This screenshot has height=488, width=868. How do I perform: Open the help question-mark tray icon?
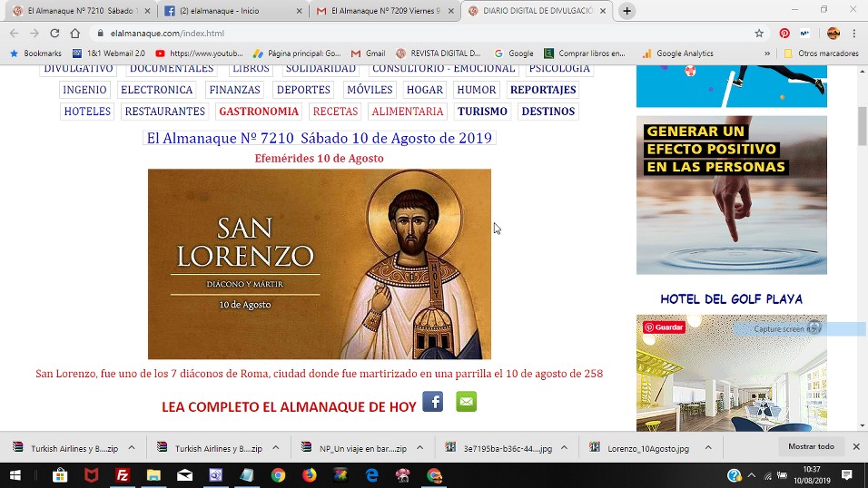[x=734, y=475]
